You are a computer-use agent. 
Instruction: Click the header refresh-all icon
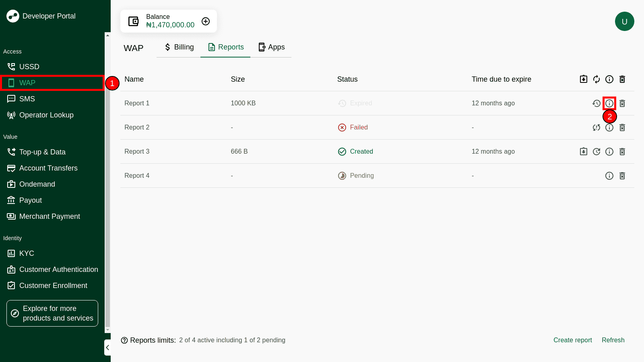(597, 79)
